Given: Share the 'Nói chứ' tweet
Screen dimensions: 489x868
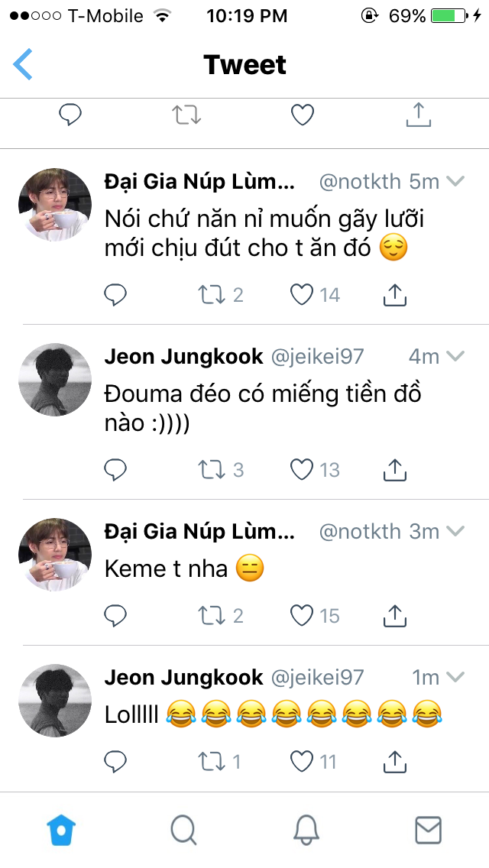Looking at the screenshot, I should click(394, 295).
